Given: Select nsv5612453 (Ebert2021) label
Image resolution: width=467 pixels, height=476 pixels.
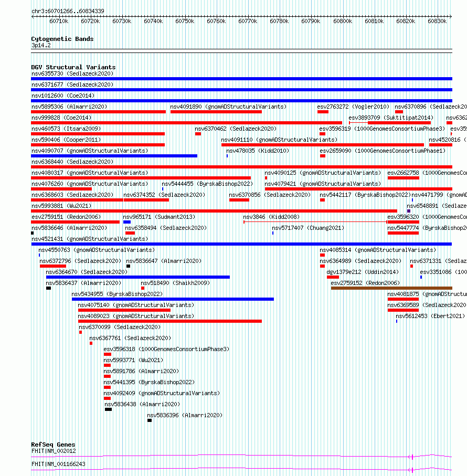Looking at the screenshot, I should point(430,316).
